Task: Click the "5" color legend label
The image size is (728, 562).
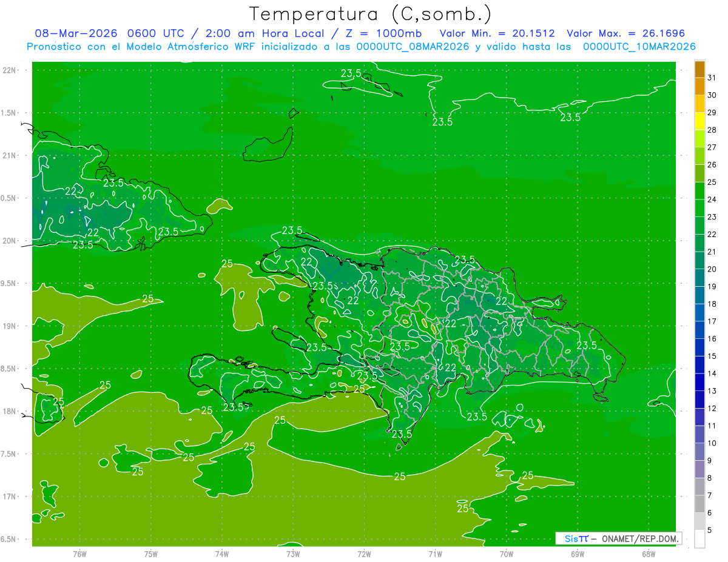Action: click(710, 530)
